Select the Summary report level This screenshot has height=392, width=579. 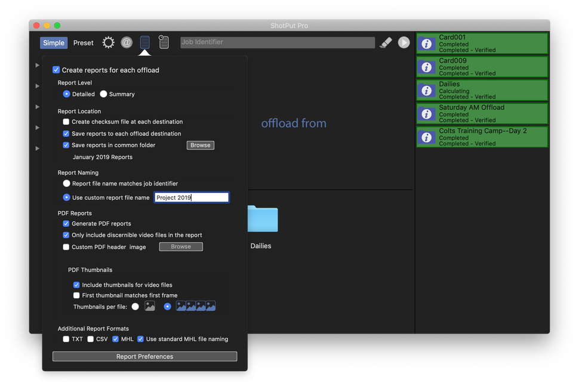pyautogui.click(x=104, y=94)
